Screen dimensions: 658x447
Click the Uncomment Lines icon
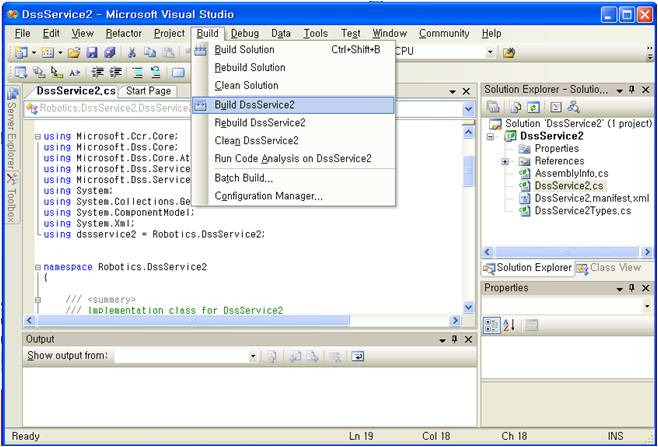(156, 73)
